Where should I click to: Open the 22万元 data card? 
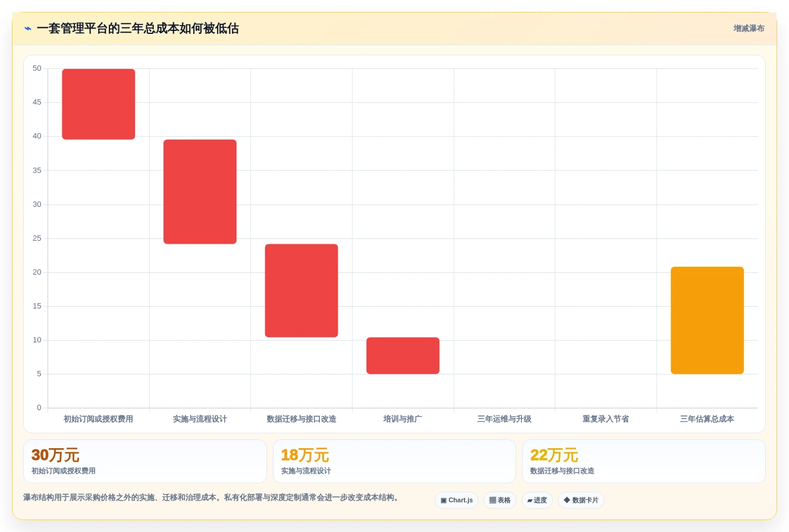pyautogui.click(x=644, y=461)
